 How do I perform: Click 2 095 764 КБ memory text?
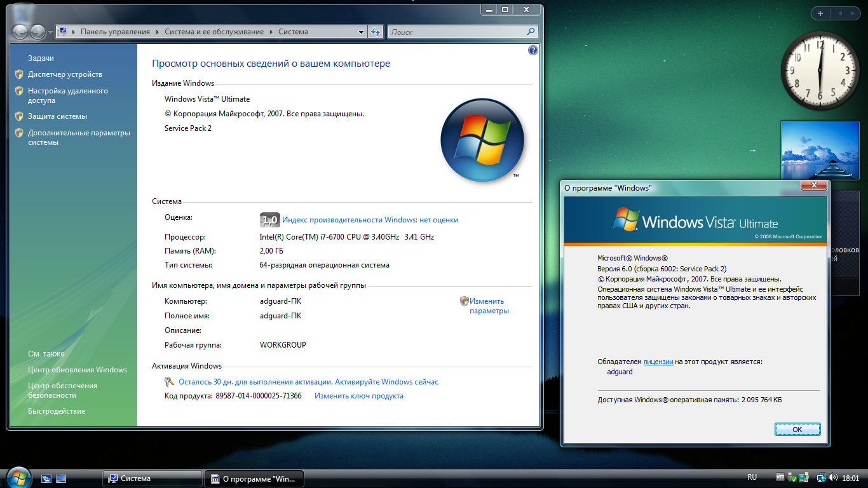point(762,400)
